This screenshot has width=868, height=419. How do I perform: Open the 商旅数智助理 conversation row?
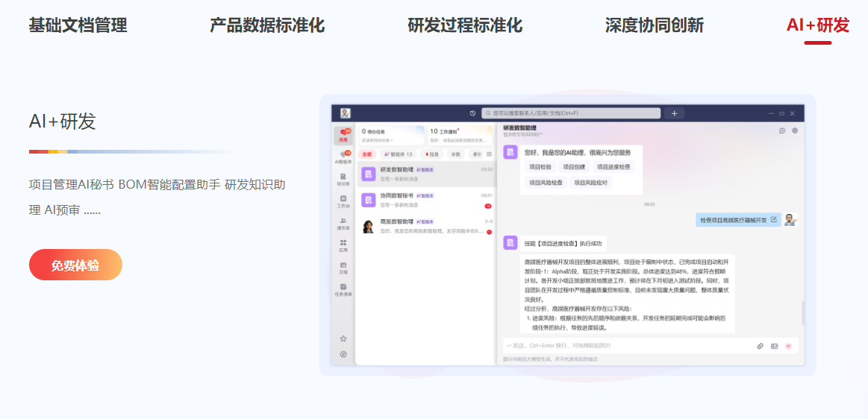coord(425,226)
